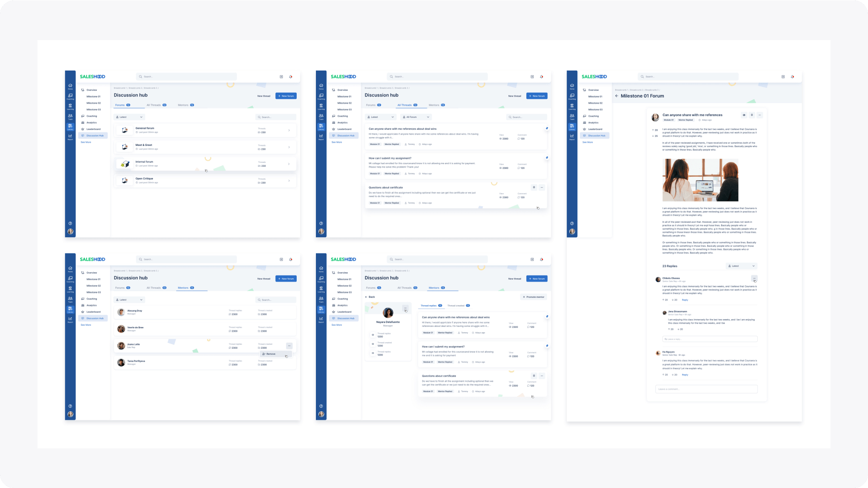Click See More in Milestone 01 Forum screen sidebar
This screenshot has width=868, height=488.
587,142
